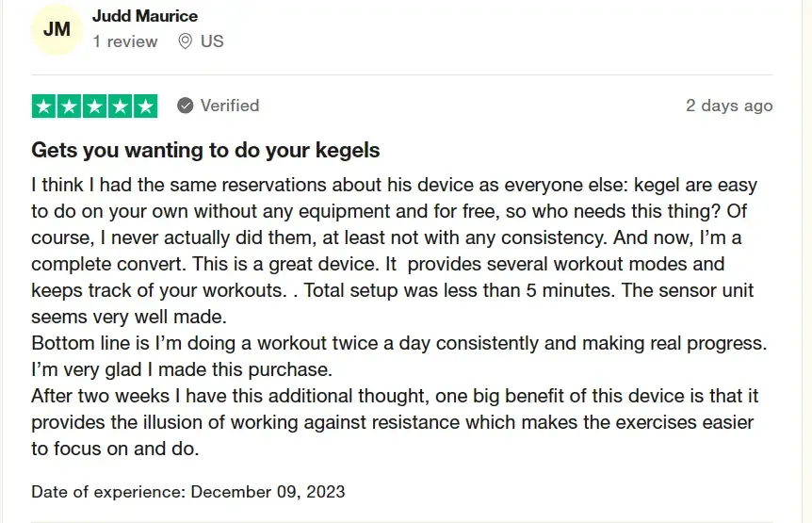812x523 pixels.
Task: Click the "Date of experience" line
Action: pos(188,491)
